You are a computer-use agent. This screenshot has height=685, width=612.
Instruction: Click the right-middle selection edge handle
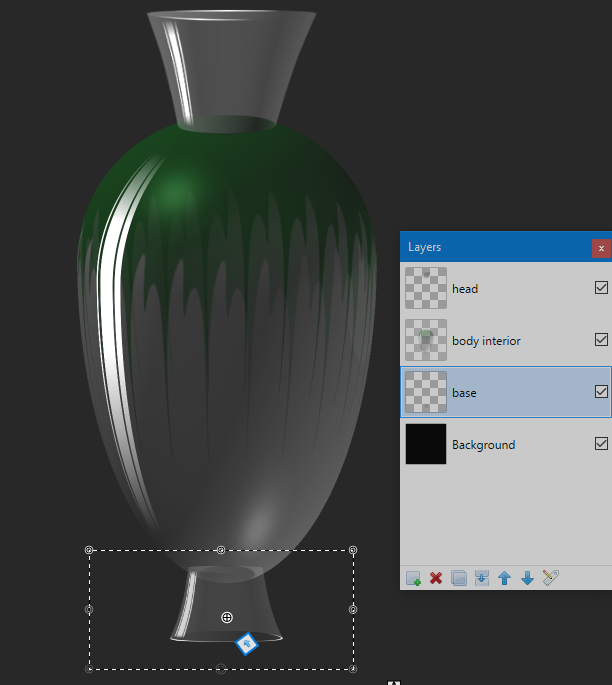coord(353,609)
